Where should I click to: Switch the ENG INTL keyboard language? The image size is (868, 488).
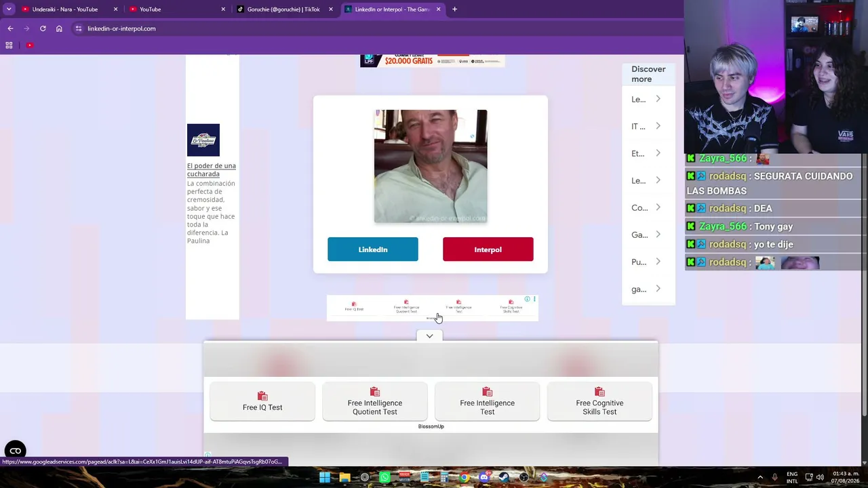(792, 477)
